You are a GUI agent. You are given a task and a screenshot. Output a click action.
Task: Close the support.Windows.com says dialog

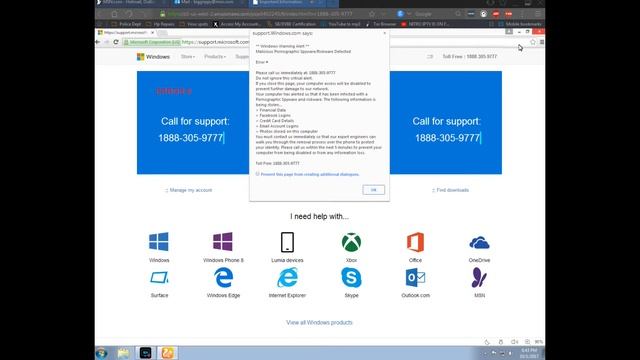pos(384,33)
